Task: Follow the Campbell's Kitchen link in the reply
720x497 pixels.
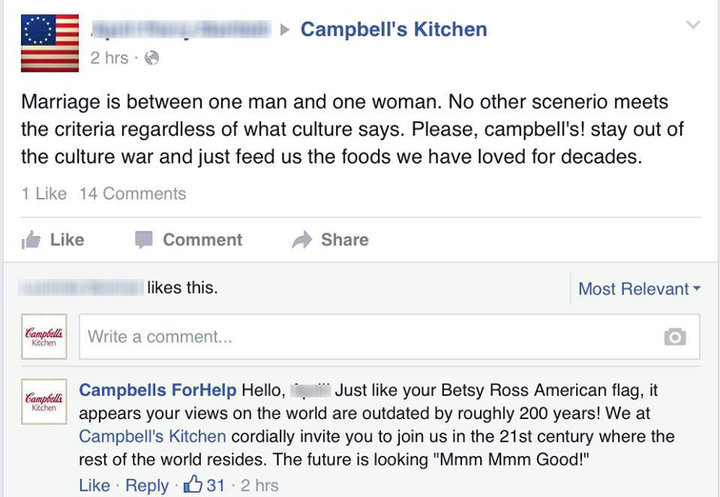Action: coord(152,436)
